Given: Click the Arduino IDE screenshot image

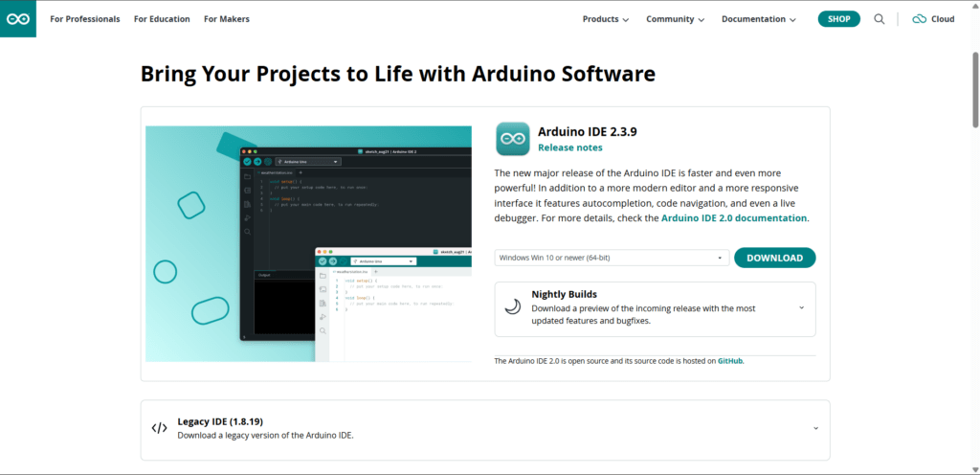Looking at the screenshot, I should pyautogui.click(x=309, y=244).
